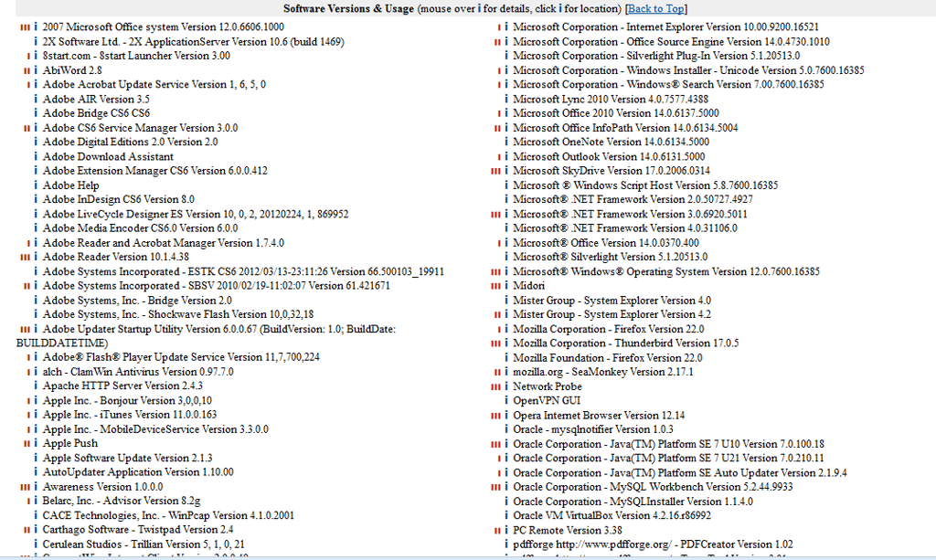Click blue info icon beside Shockwave Flash Version 10,0,32,18
The image size is (936, 560).
[x=36, y=314]
